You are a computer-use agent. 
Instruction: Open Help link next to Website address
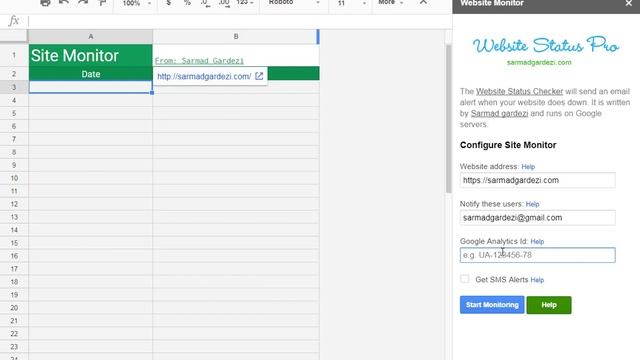[528, 167]
